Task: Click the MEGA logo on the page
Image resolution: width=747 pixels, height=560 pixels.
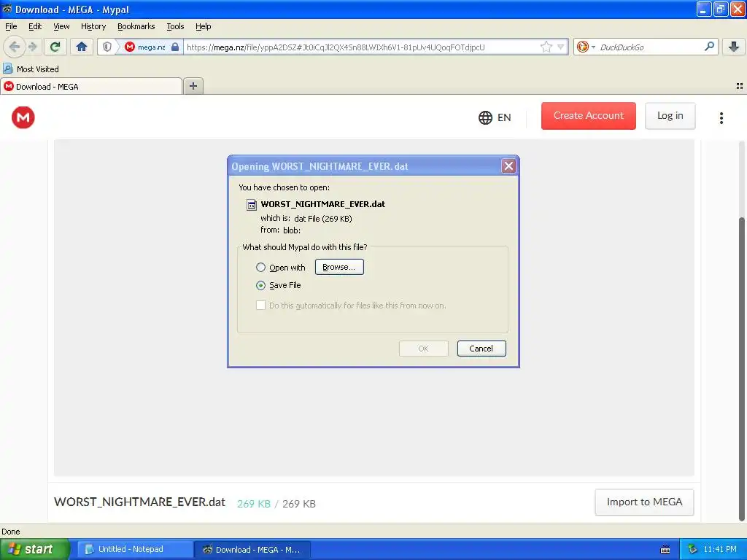Action: point(23,117)
